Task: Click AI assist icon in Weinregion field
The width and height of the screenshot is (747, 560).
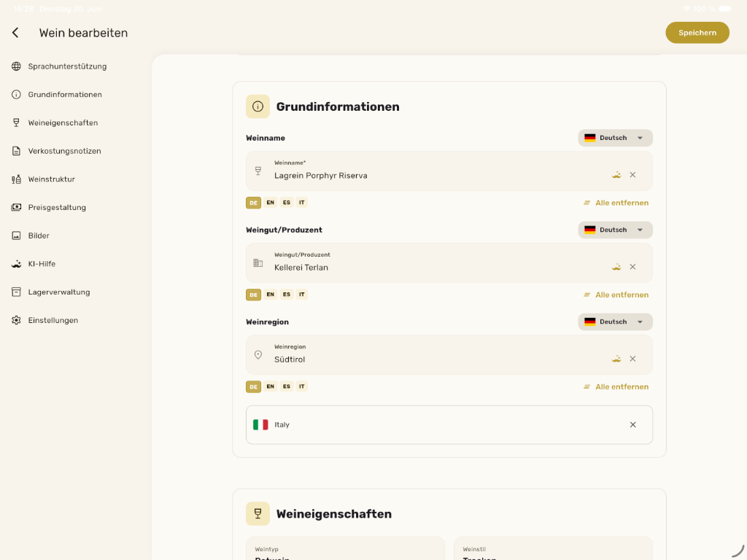Action: coord(616,359)
